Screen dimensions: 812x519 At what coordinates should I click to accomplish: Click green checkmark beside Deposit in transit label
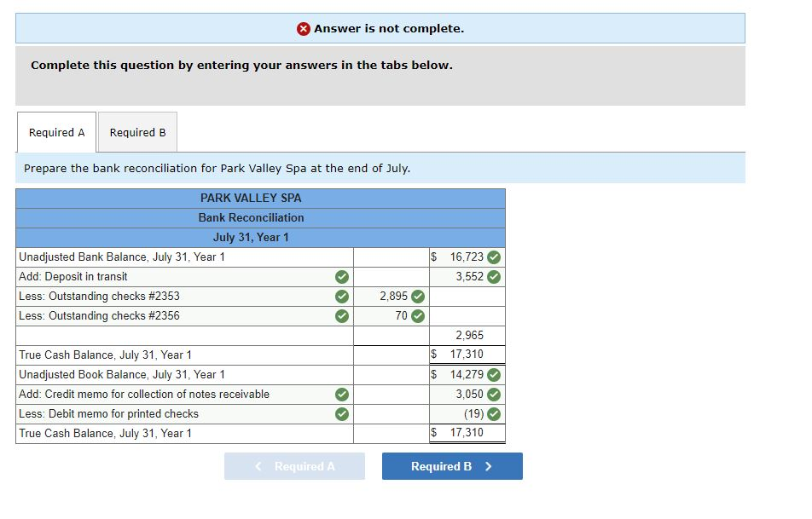coord(342,277)
